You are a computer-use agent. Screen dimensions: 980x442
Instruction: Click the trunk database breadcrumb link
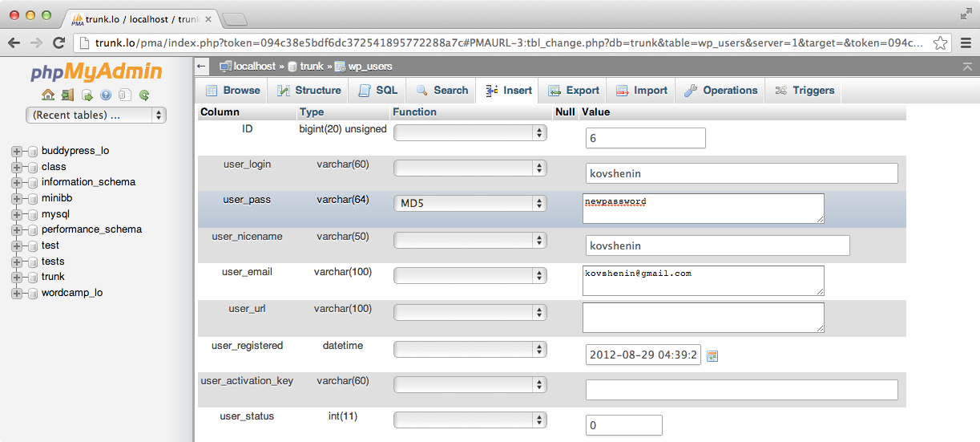tap(312, 67)
